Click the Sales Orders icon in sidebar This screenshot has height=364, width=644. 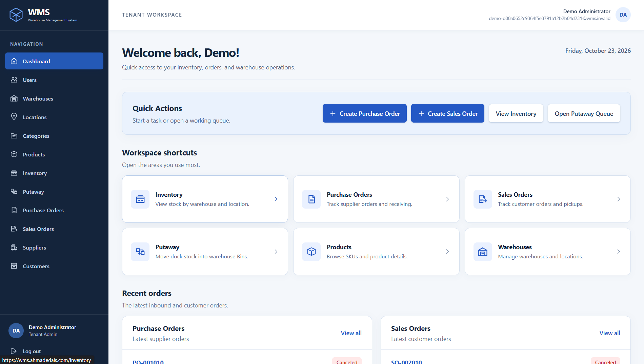[14, 229]
